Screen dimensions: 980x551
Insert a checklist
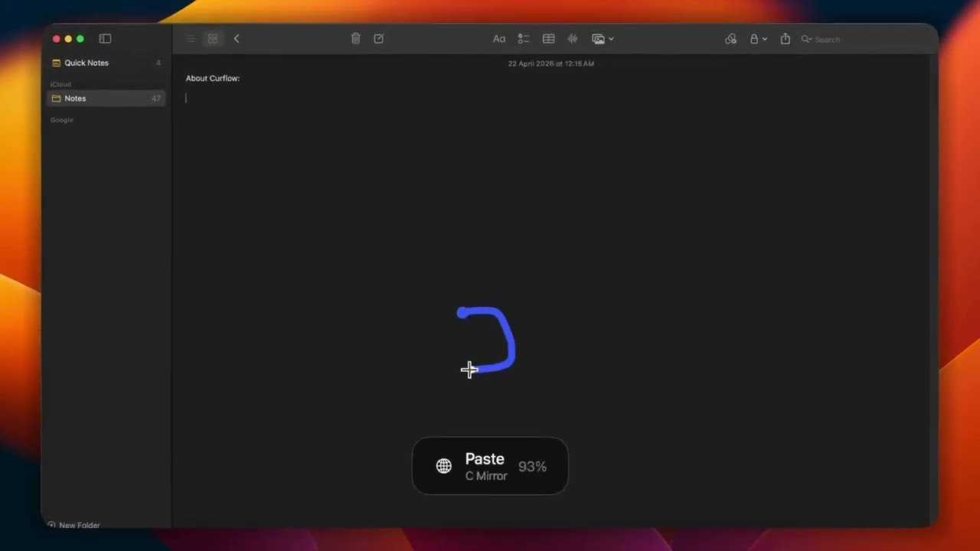pos(524,39)
